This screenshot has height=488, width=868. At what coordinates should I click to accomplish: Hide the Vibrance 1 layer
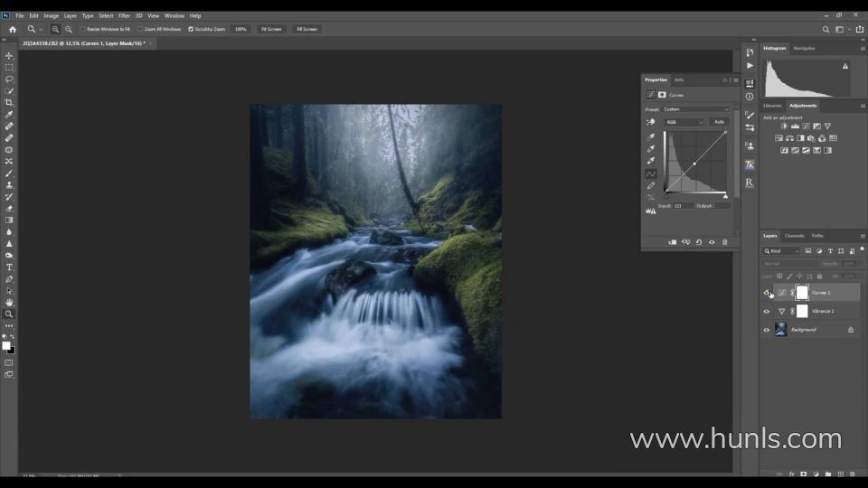(x=767, y=312)
